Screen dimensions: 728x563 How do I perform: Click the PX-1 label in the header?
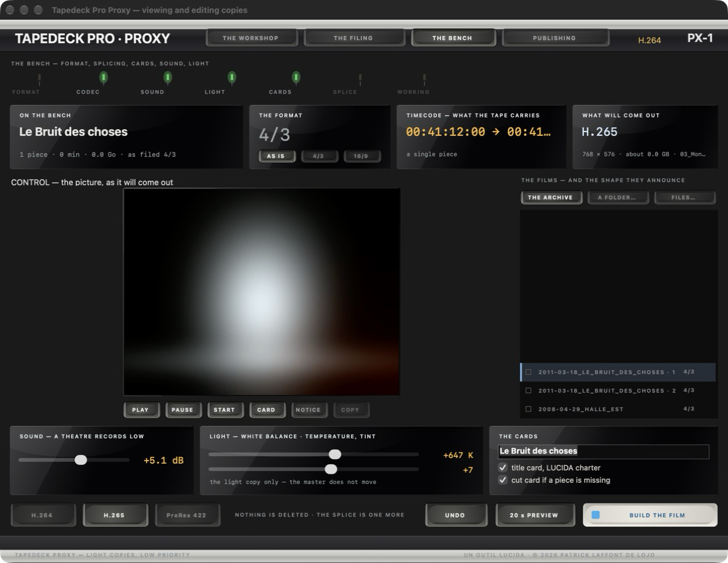click(700, 38)
